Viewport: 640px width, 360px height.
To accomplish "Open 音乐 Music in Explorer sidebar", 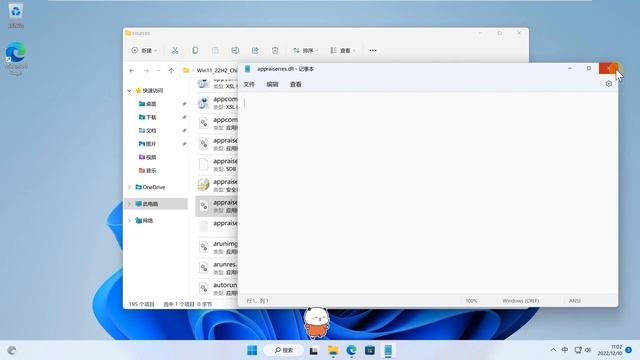I will click(147, 170).
